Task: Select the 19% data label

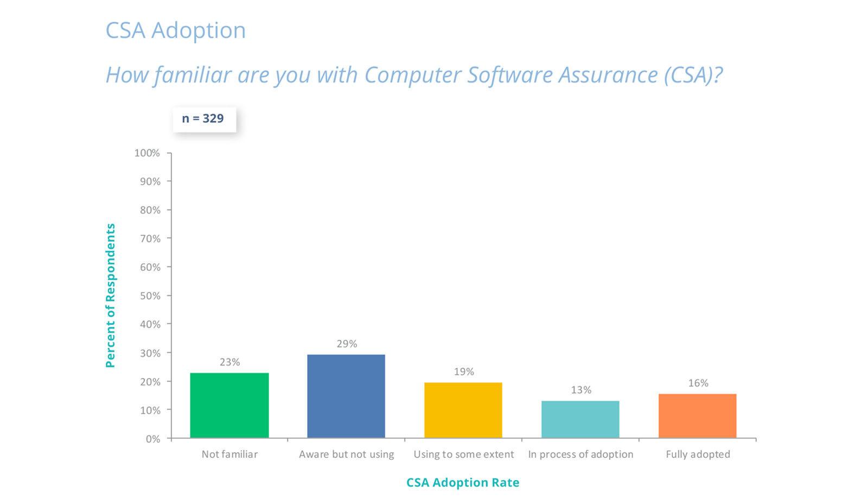Action: (464, 372)
